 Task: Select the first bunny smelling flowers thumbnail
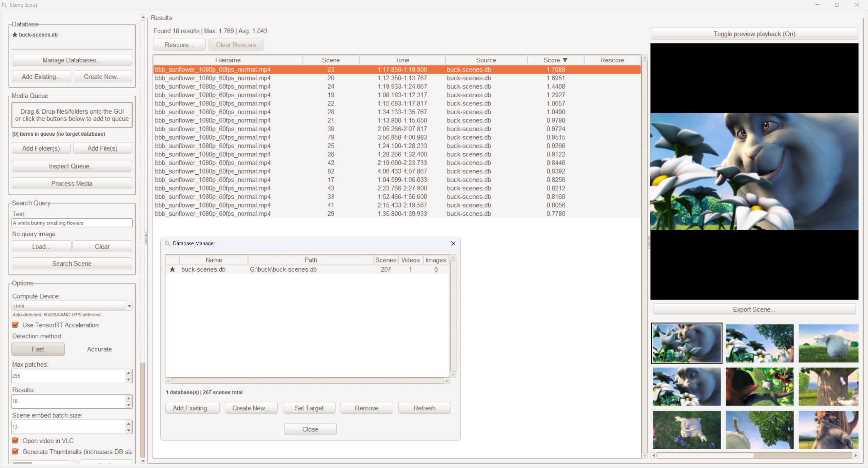(687, 343)
